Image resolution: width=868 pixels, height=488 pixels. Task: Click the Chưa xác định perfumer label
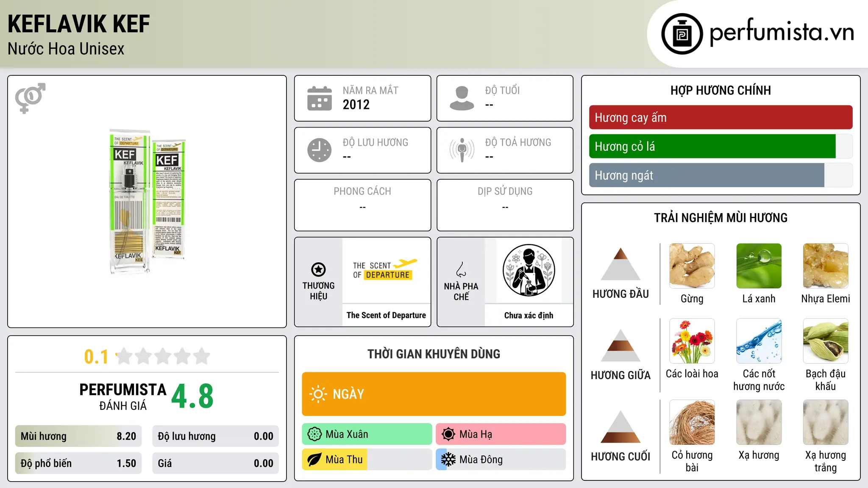pos(529,315)
